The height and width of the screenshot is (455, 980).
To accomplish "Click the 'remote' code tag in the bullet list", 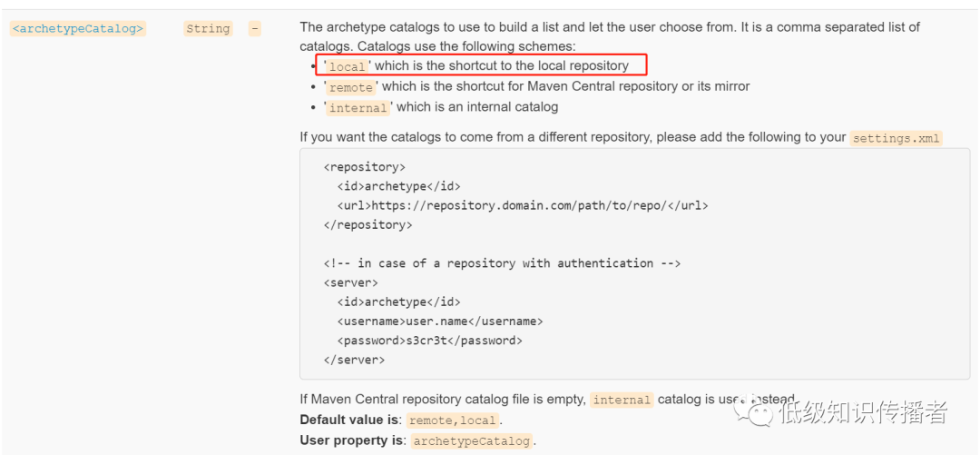I will click(350, 87).
